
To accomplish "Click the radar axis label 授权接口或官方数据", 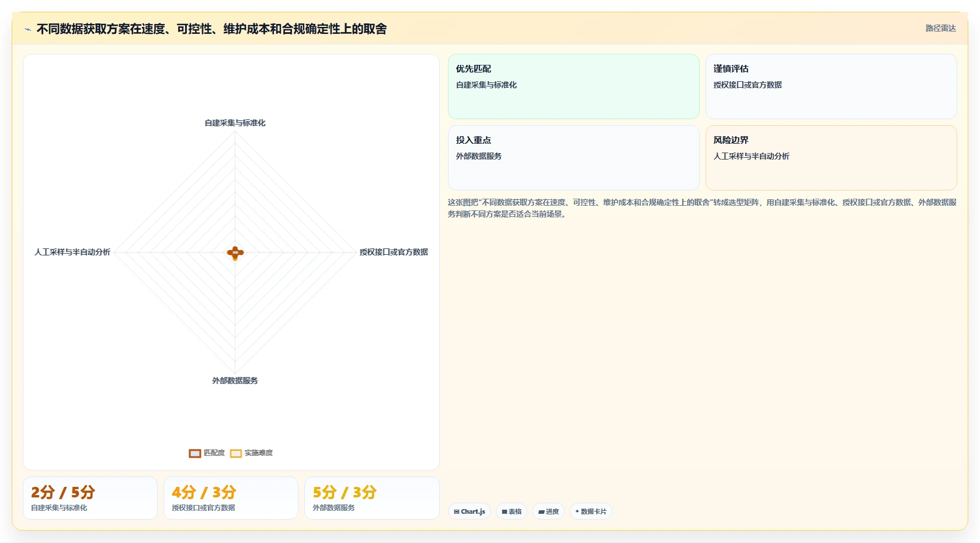I will click(394, 252).
